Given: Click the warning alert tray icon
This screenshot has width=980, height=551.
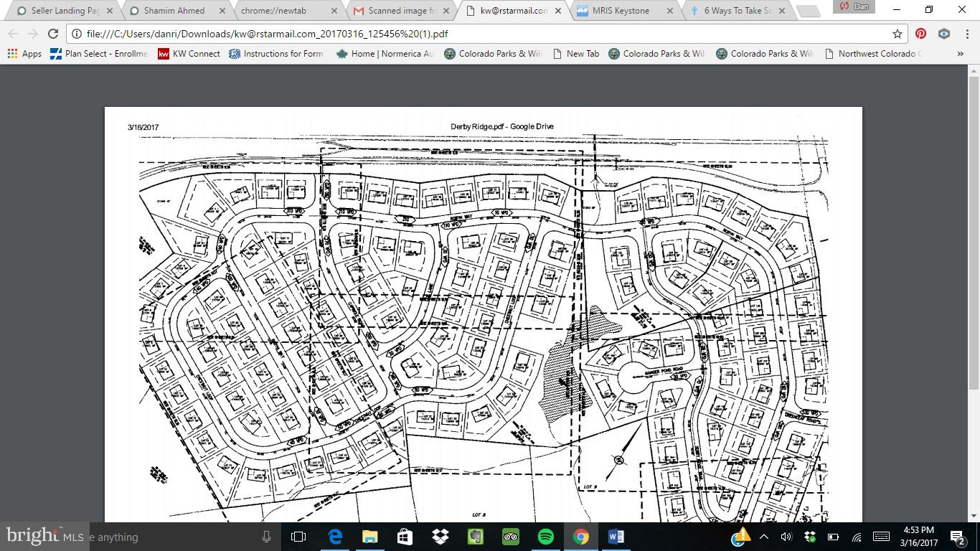Looking at the screenshot, I should [x=740, y=536].
